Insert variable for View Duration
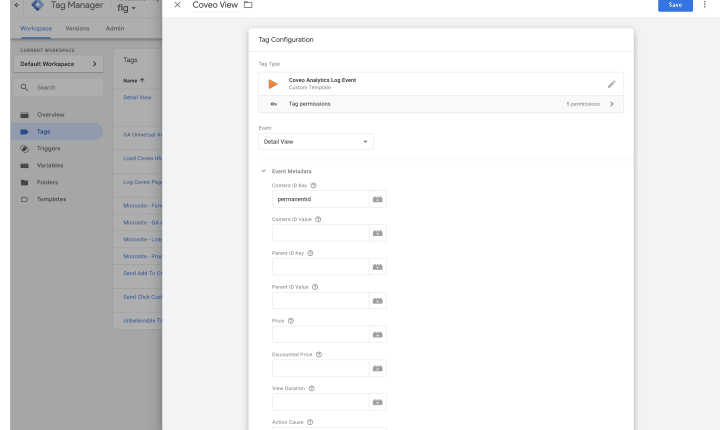Screen dimensions: 720x430 (x=377, y=402)
